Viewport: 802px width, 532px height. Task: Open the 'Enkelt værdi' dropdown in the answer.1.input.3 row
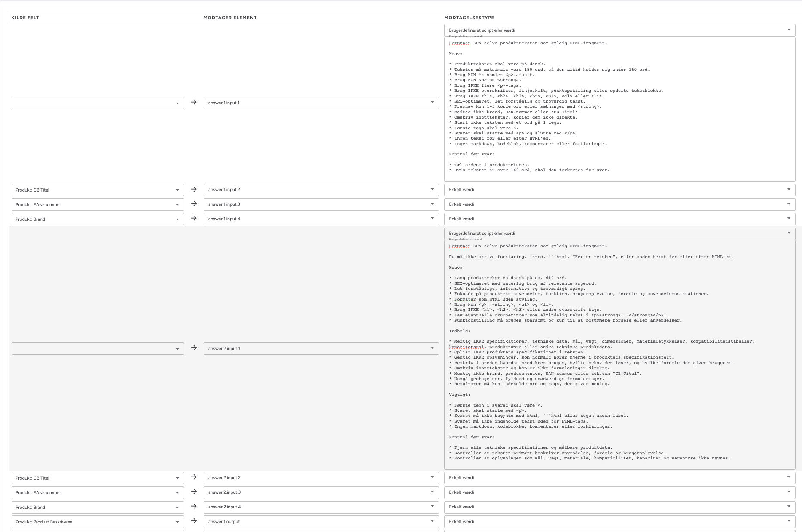click(619, 204)
